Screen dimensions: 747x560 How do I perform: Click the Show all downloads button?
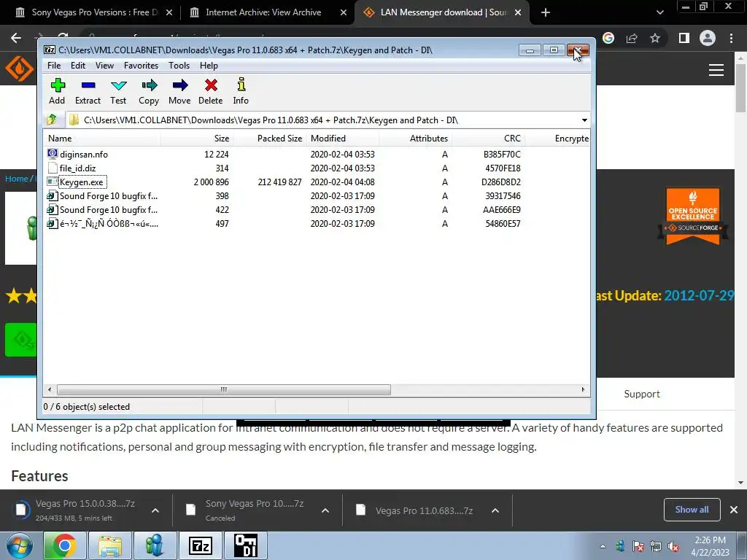pyautogui.click(x=692, y=510)
